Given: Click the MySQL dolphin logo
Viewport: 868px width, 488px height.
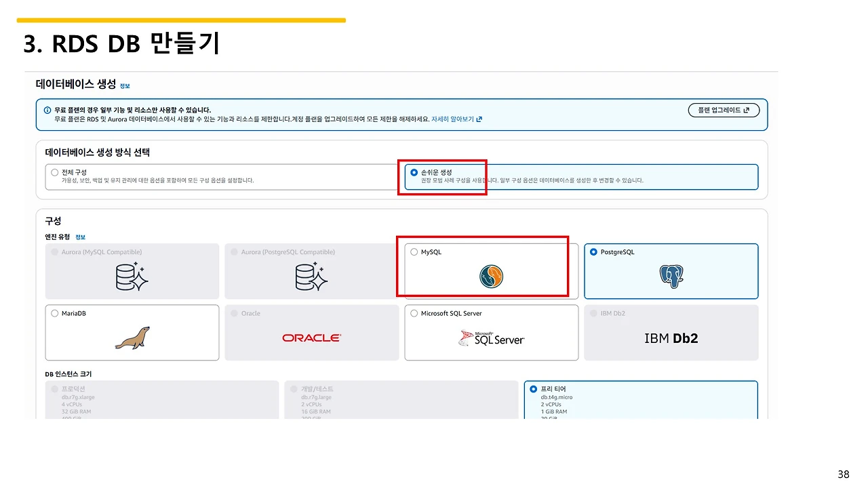Looking at the screenshot, I should pyautogui.click(x=491, y=276).
